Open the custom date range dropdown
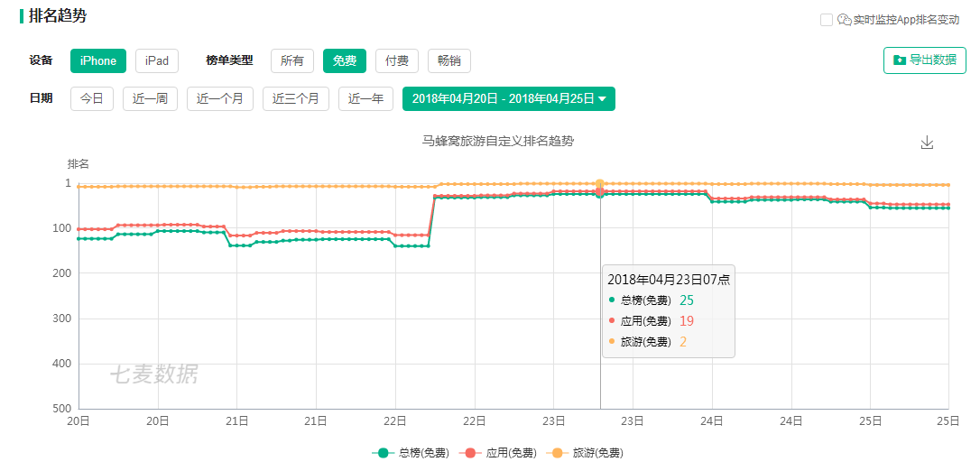 point(509,98)
